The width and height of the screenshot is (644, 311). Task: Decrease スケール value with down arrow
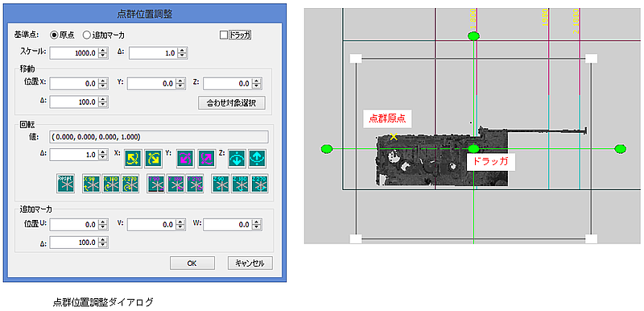[103, 56]
